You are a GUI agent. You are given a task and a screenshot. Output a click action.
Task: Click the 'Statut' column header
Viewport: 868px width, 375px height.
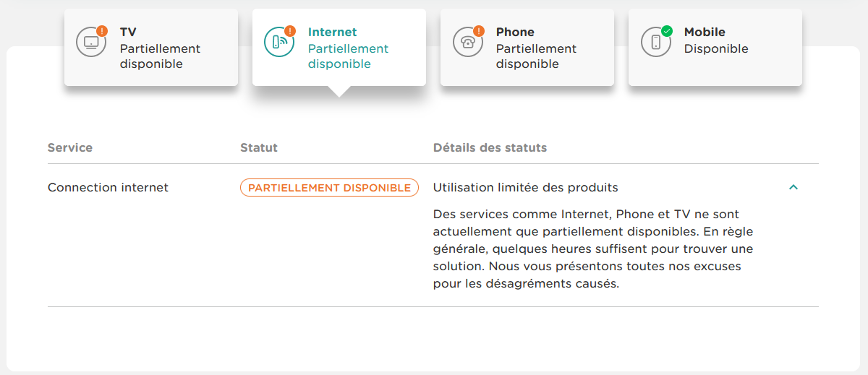(259, 147)
